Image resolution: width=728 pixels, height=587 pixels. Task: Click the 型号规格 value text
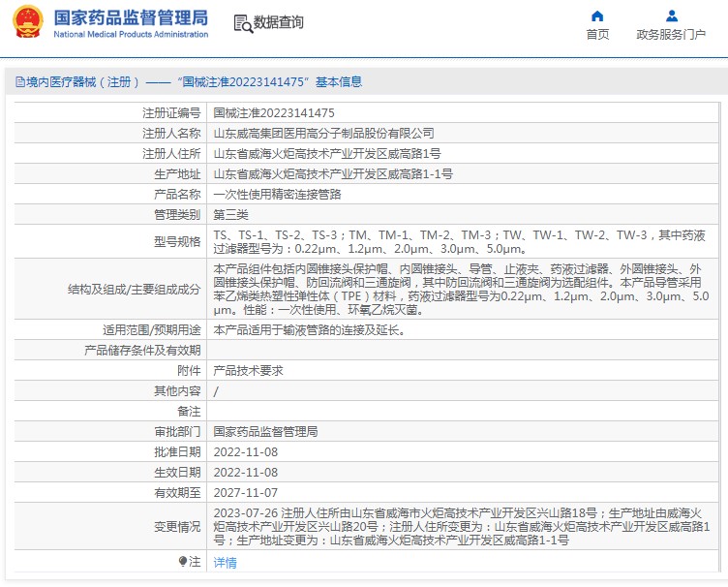point(460,242)
